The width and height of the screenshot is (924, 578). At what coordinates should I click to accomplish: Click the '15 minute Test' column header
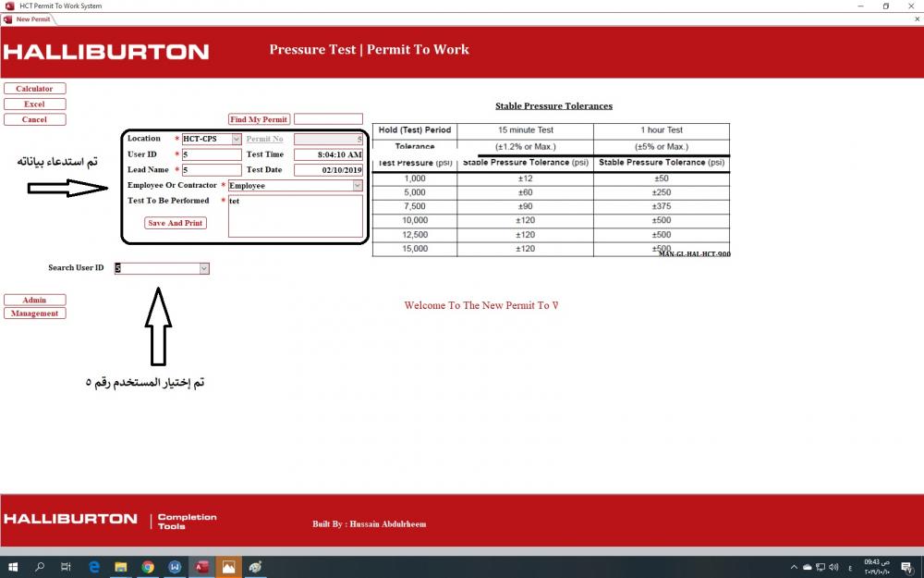point(526,129)
